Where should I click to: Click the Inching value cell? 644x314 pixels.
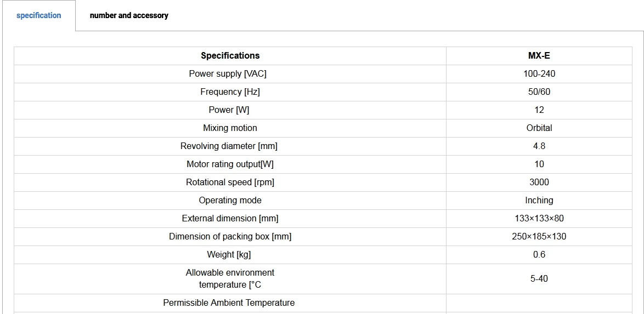[539, 201]
